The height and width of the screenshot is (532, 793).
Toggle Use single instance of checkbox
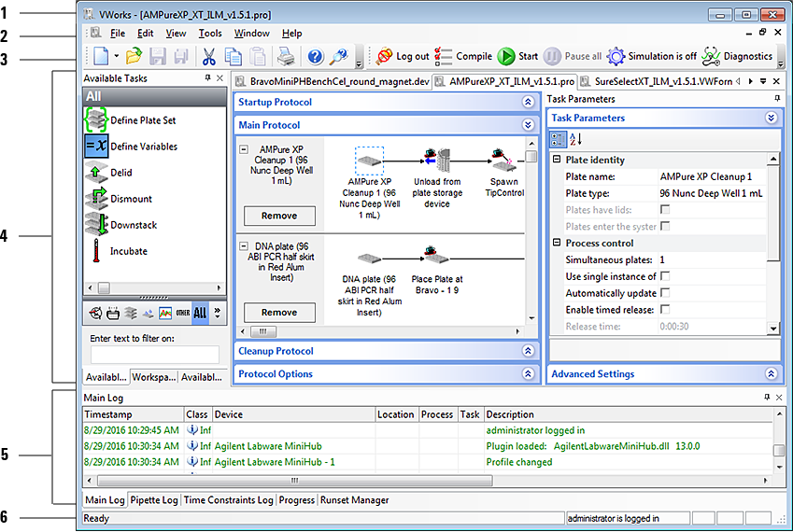[x=665, y=276]
